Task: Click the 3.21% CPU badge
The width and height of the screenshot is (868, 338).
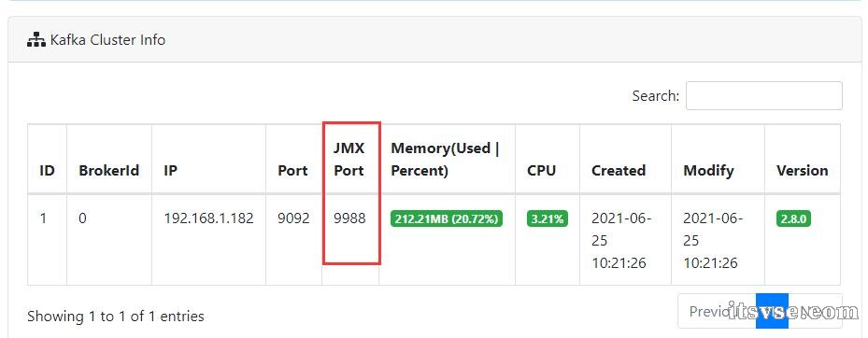Action: (548, 218)
